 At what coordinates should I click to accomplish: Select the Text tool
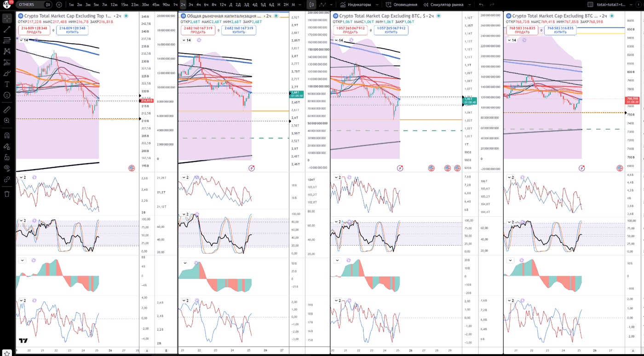[x=7, y=84]
